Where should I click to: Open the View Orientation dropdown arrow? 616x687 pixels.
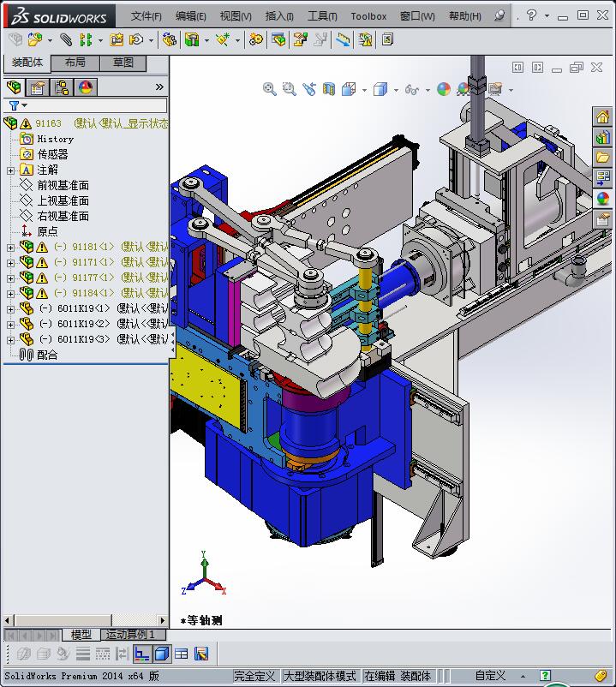point(364,90)
